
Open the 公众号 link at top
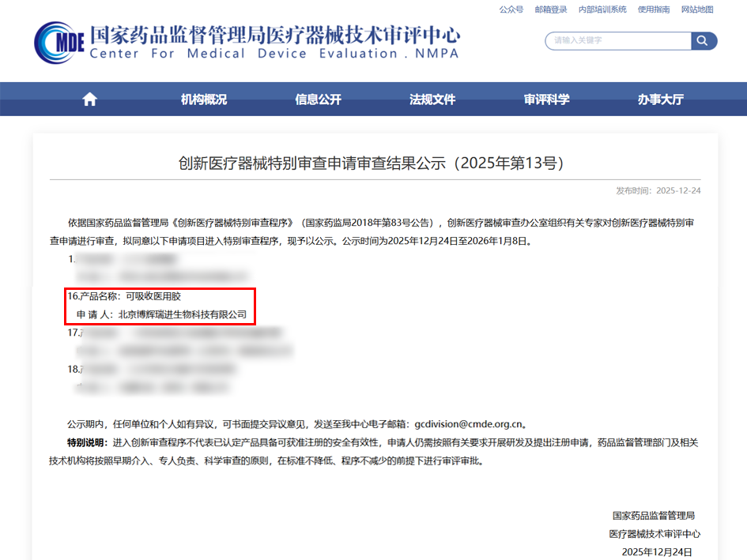pos(511,9)
